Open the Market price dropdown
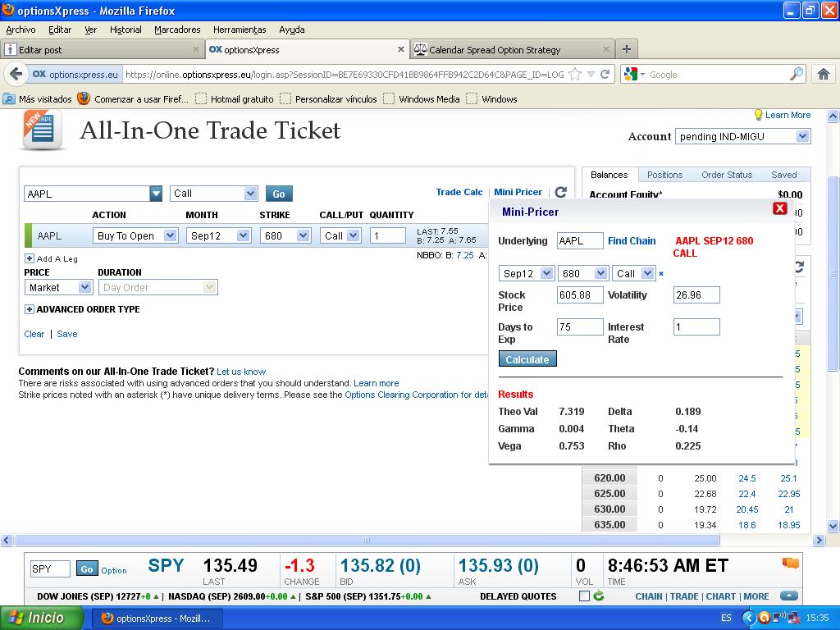Image resolution: width=840 pixels, height=630 pixels. point(59,288)
